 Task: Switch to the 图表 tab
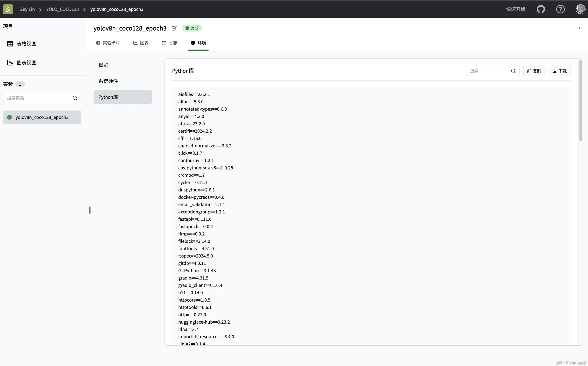141,43
